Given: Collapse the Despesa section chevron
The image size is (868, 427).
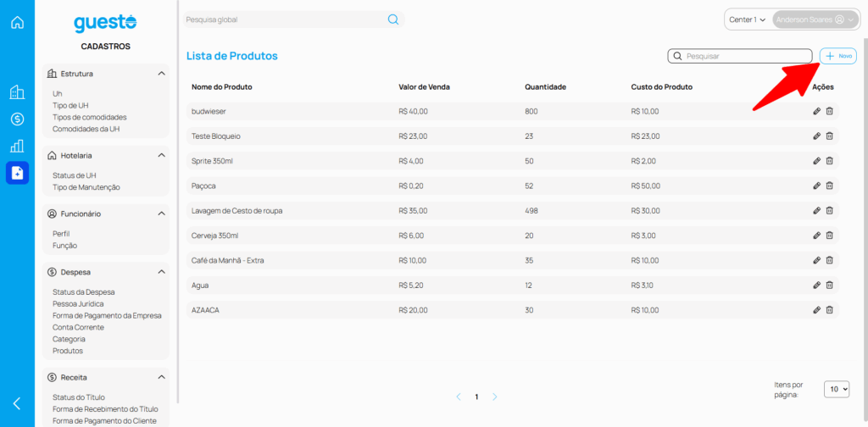Looking at the screenshot, I should [x=161, y=272].
